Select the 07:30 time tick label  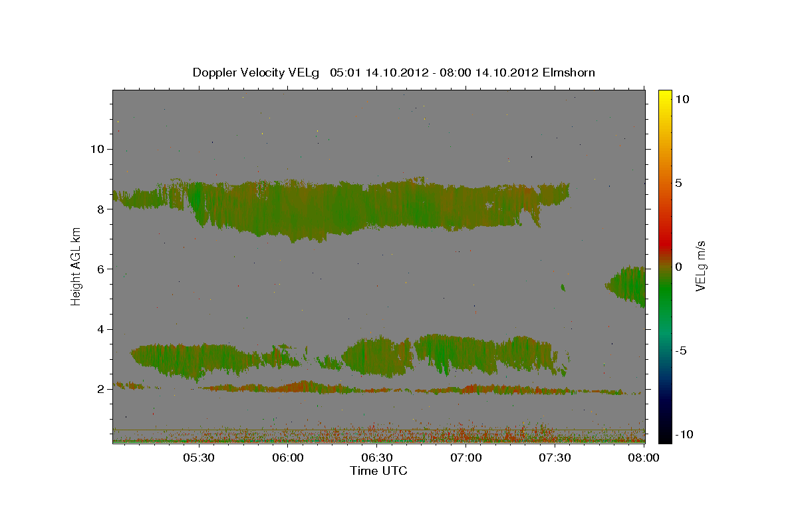[555, 458]
